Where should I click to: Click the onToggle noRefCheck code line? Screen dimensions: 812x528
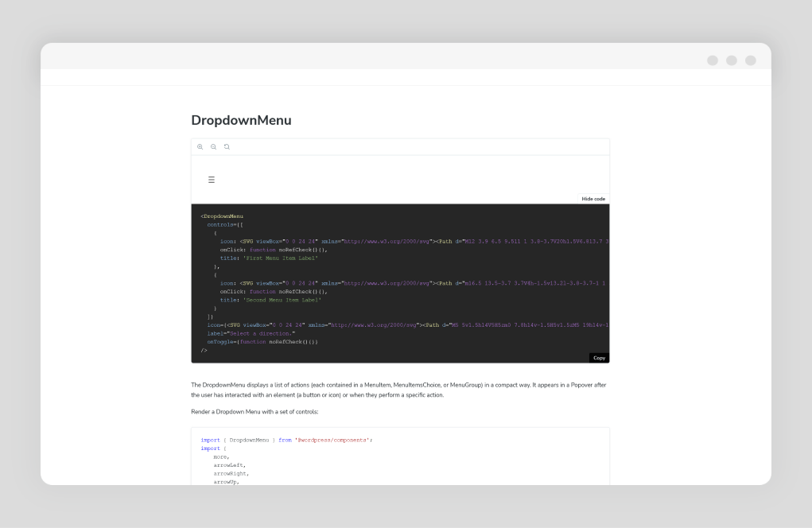coord(262,342)
